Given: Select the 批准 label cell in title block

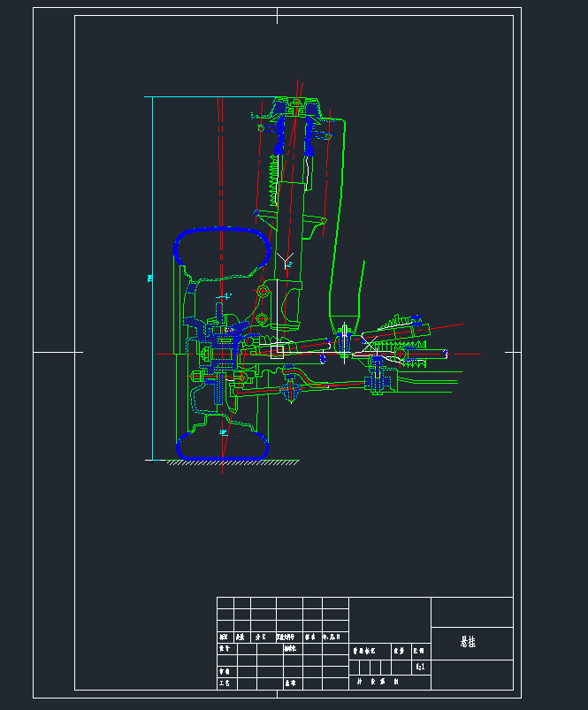Looking at the screenshot, I should point(289,683).
